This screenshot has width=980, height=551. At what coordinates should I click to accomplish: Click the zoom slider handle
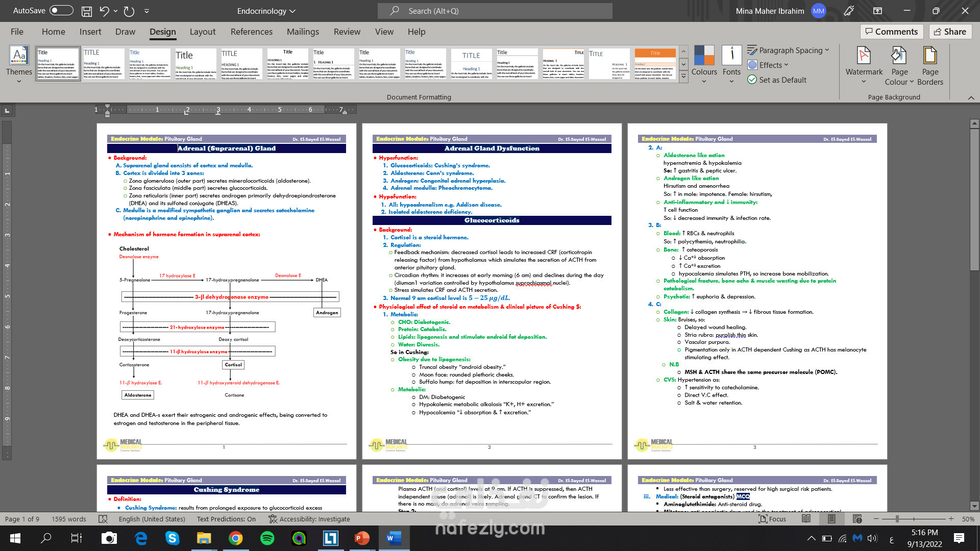coord(897,519)
